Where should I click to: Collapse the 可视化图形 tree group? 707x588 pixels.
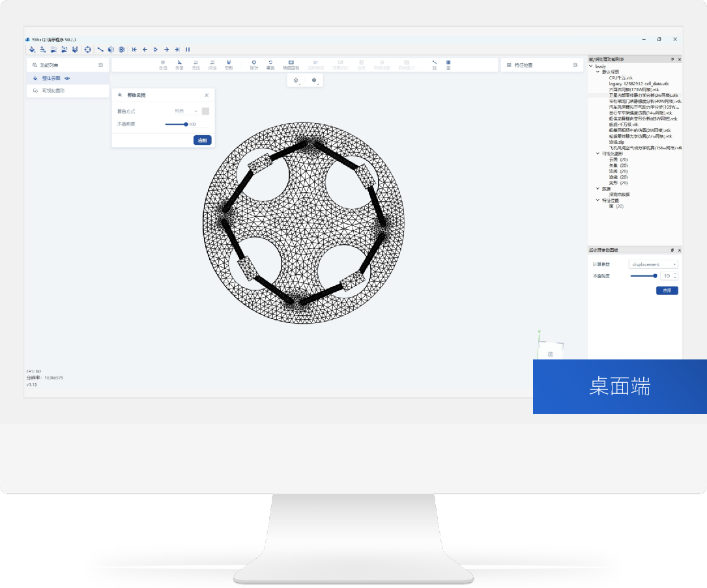(598, 154)
